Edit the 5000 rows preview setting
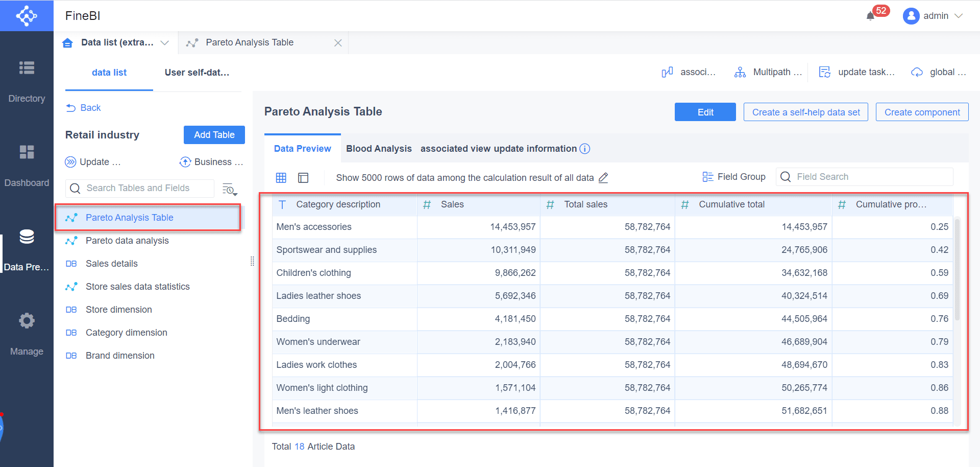The image size is (980, 467). pyautogui.click(x=603, y=177)
